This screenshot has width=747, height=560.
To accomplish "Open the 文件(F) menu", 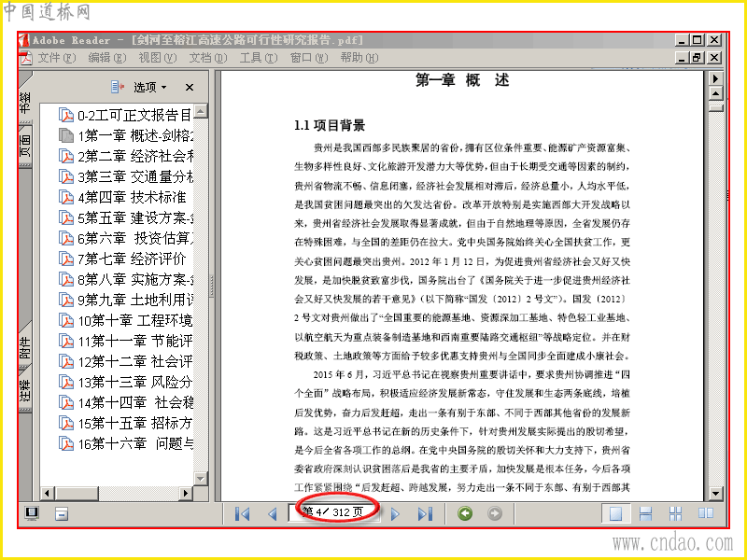I will pyautogui.click(x=56, y=58).
